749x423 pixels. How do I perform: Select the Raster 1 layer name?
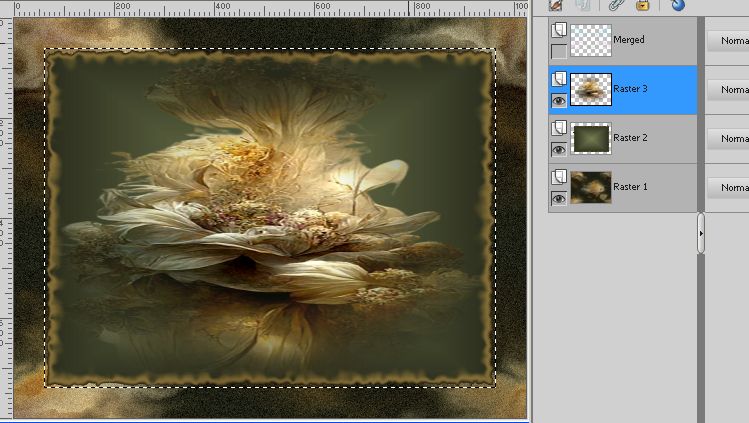point(630,187)
